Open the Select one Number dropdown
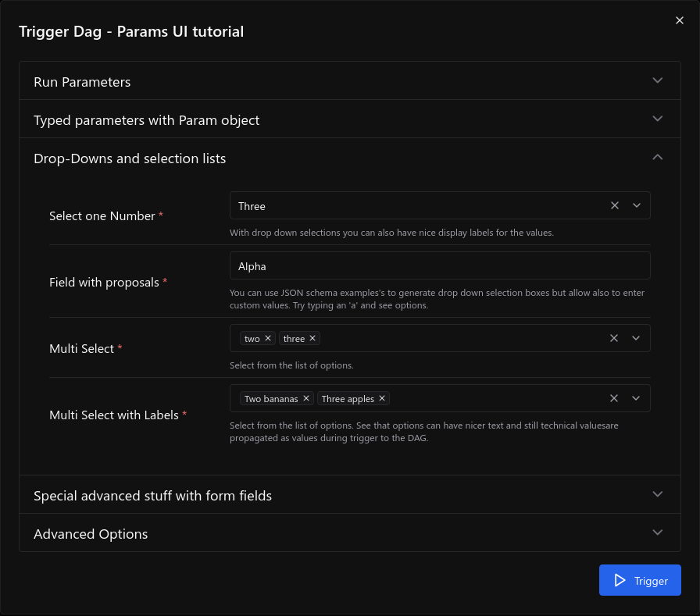The height and width of the screenshot is (616, 700). tap(637, 205)
